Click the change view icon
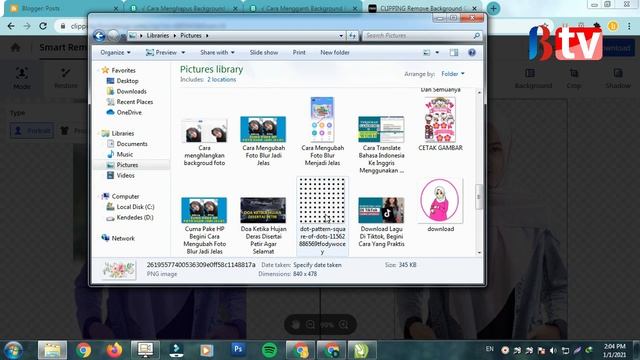640x360 pixels. pyautogui.click(x=427, y=53)
